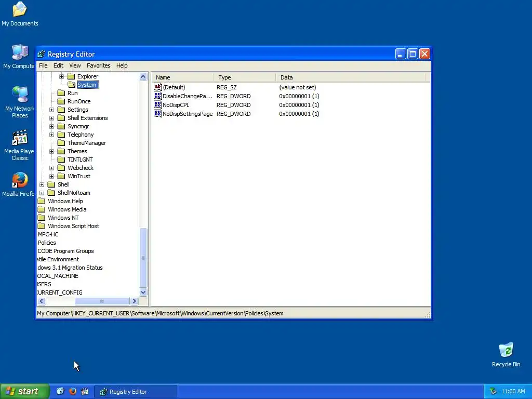The height and width of the screenshot is (399, 532).
Task: Click the (Default) string value icon
Action: coord(158,87)
